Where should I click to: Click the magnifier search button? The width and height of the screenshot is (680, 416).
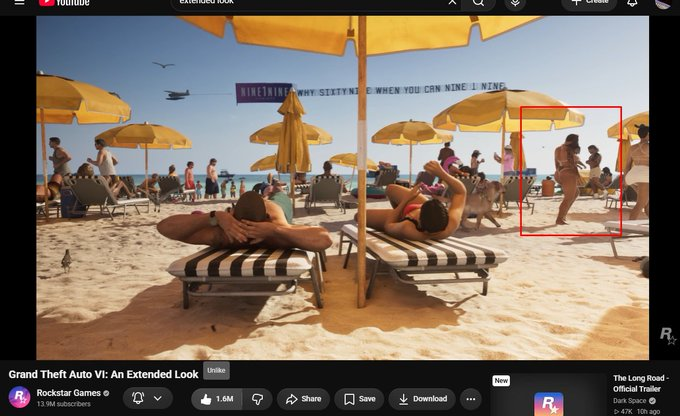[x=478, y=3]
